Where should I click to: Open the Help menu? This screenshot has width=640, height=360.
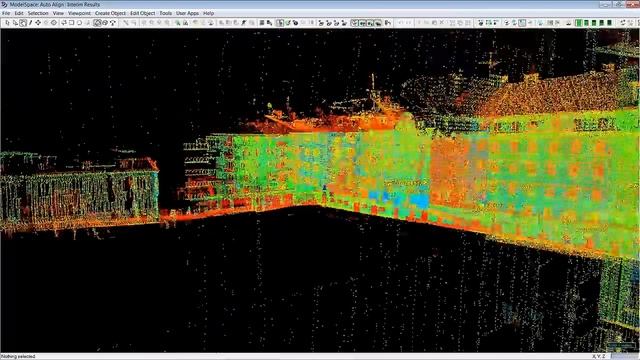(209, 13)
